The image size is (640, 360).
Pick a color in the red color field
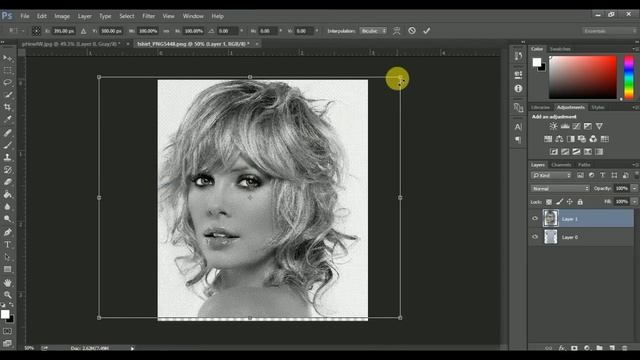click(x=582, y=77)
